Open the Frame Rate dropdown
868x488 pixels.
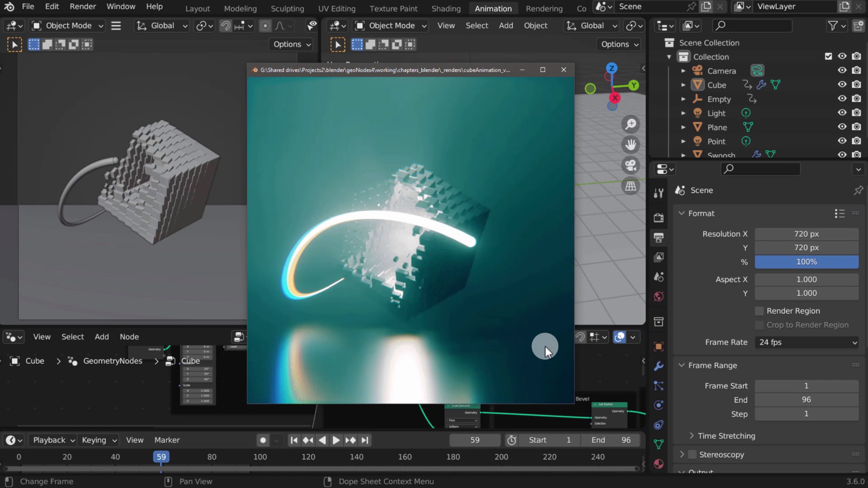click(807, 343)
